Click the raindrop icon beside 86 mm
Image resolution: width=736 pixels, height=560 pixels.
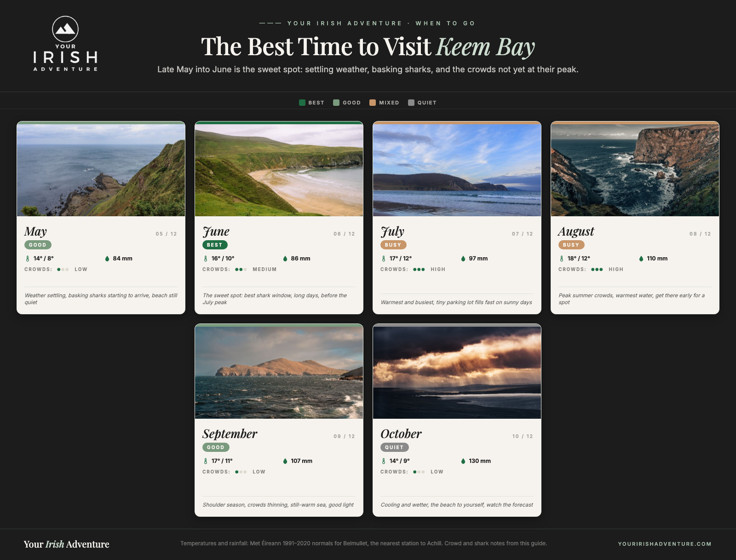[x=285, y=259]
